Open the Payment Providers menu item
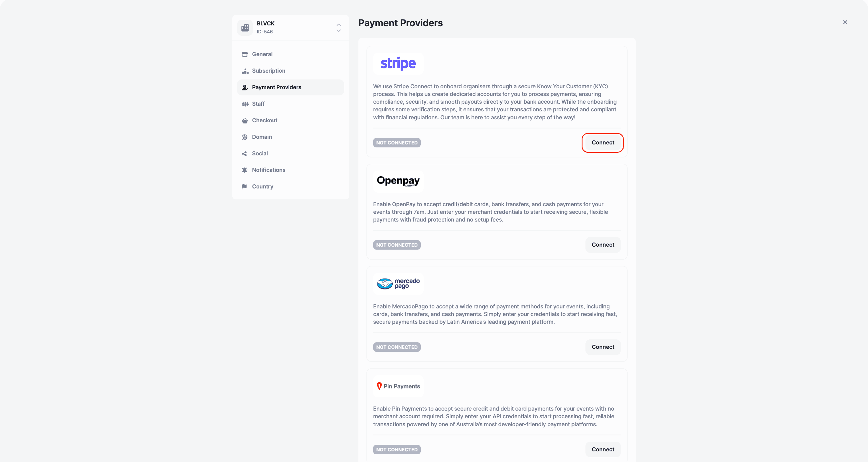The height and width of the screenshot is (462, 868). 276,87
